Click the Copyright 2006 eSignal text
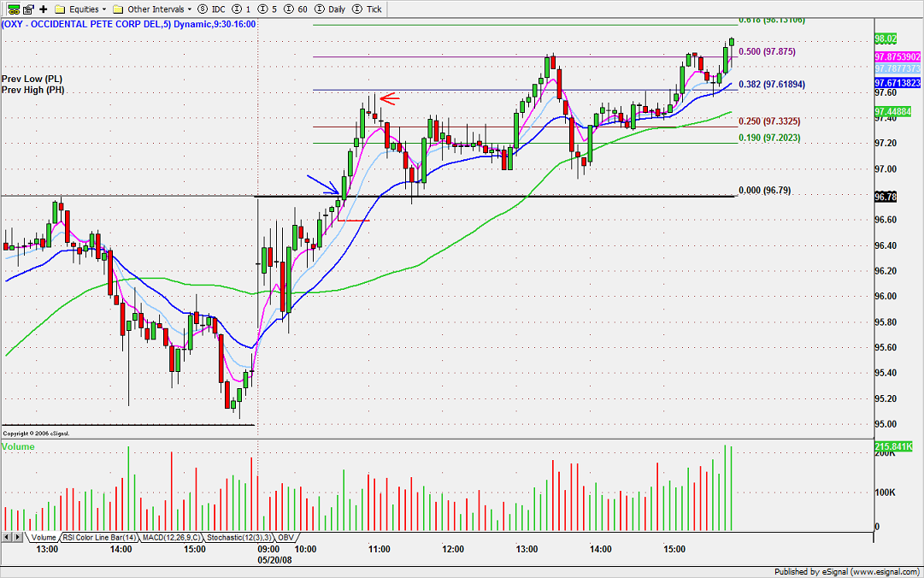The width and height of the screenshot is (924, 578). point(36,433)
